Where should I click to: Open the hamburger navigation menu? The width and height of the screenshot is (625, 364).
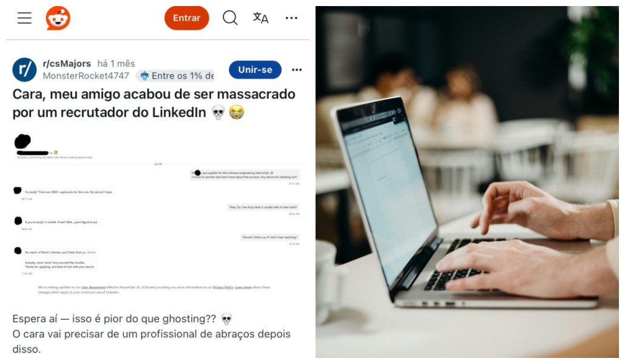[24, 18]
